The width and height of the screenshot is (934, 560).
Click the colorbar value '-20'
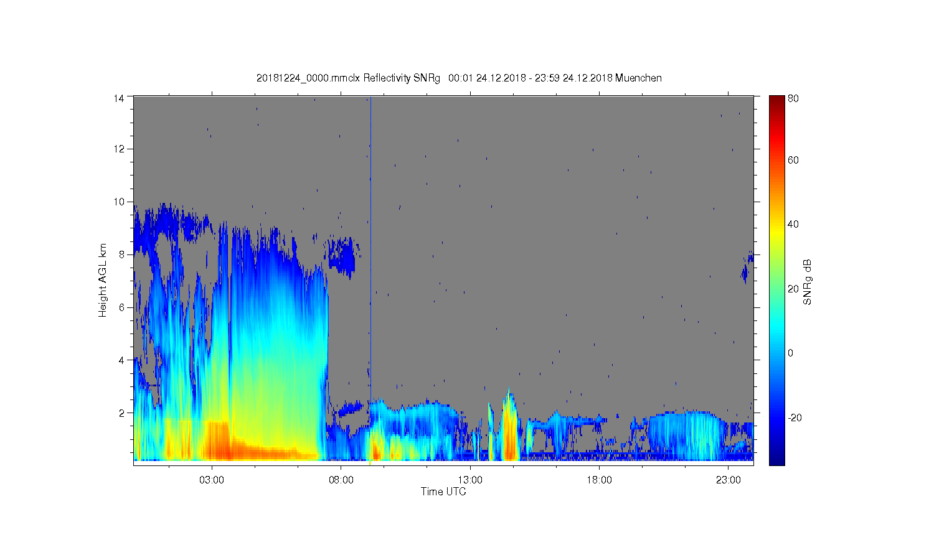click(795, 418)
